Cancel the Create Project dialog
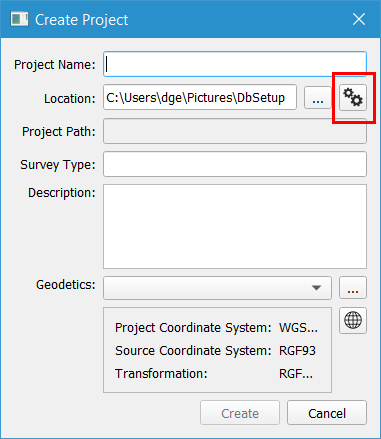The width and height of the screenshot is (381, 439). point(327,413)
